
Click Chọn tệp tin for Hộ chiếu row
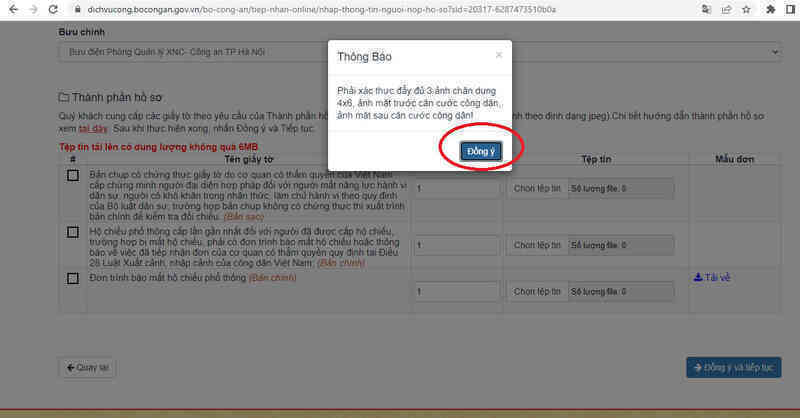[x=537, y=245]
